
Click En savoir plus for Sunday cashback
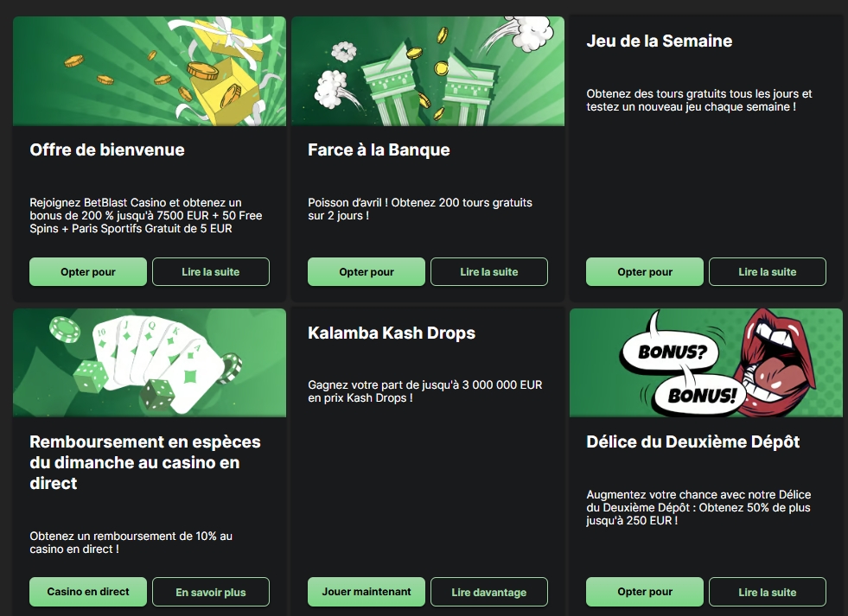[x=211, y=592]
